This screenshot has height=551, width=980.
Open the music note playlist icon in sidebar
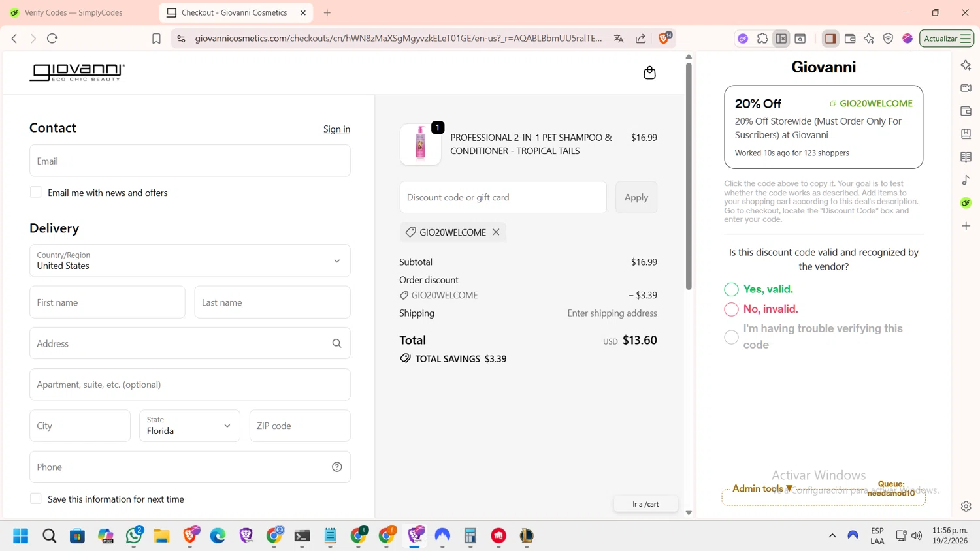pos(966,180)
